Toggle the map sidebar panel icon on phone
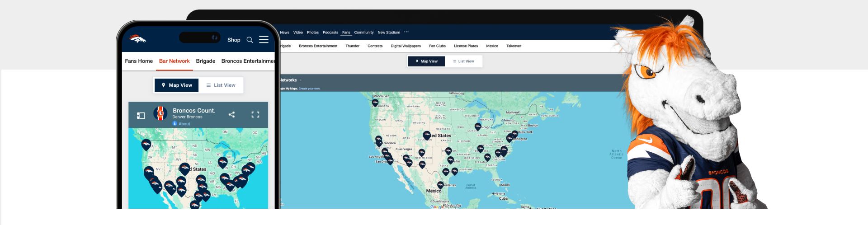The image size is (868, 225). [x=141, y=116]
